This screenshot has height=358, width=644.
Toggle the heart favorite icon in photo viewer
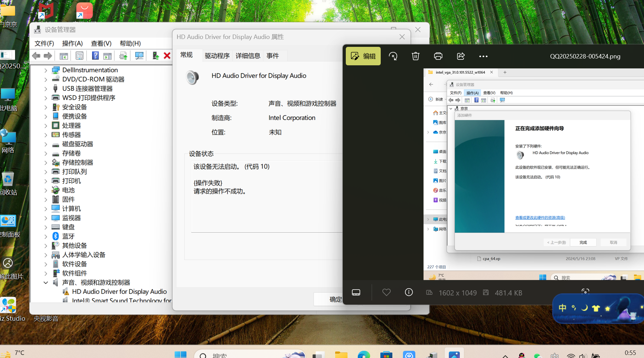coord(387,292)
